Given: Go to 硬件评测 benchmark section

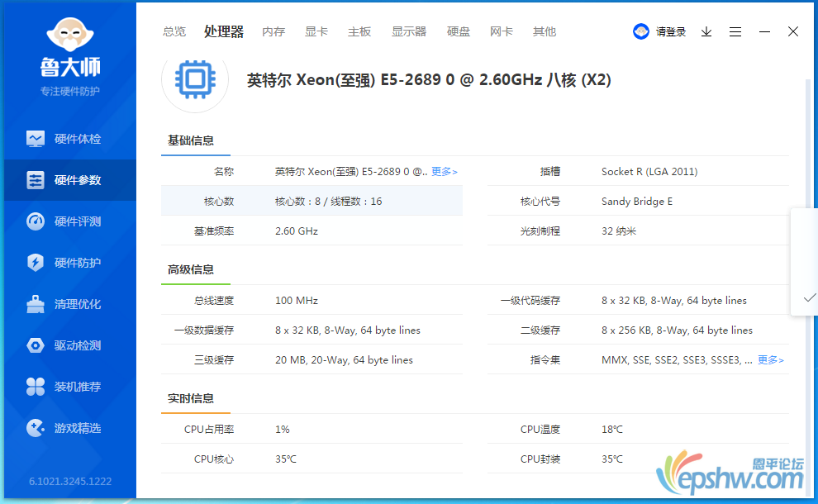Looking at the screenshot, I should click(70, 221).
